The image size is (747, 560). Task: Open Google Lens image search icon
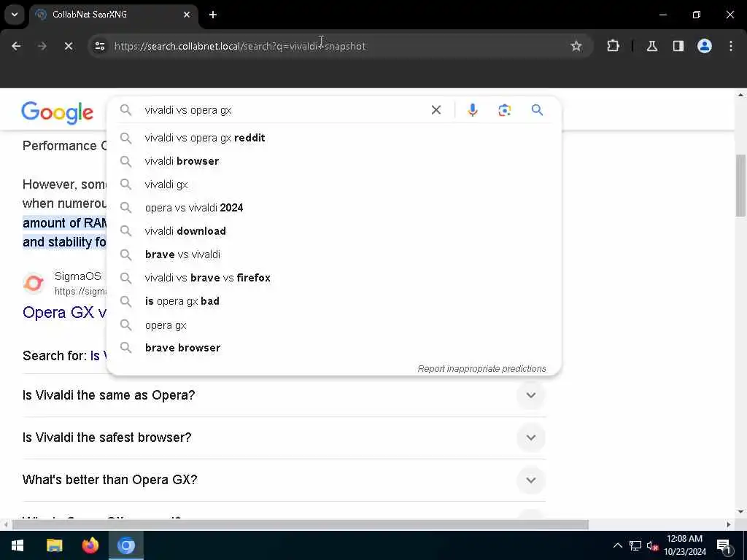(505, 110)
